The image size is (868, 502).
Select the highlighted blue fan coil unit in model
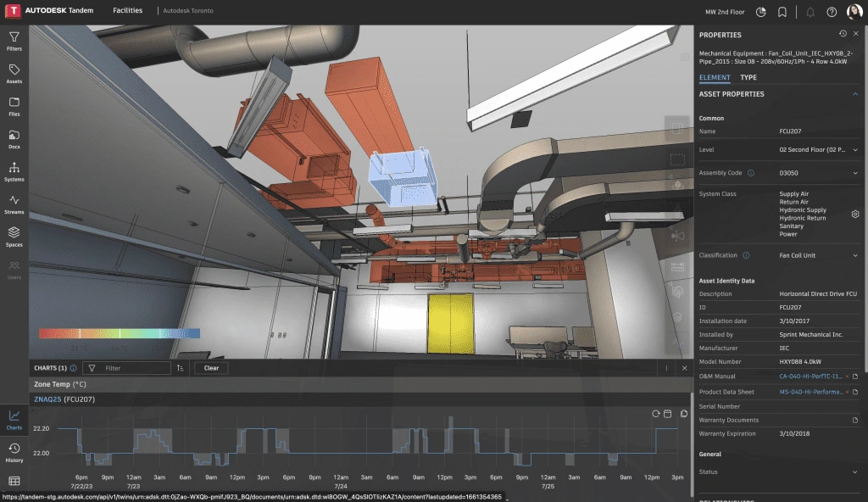(x=403, y=177)
